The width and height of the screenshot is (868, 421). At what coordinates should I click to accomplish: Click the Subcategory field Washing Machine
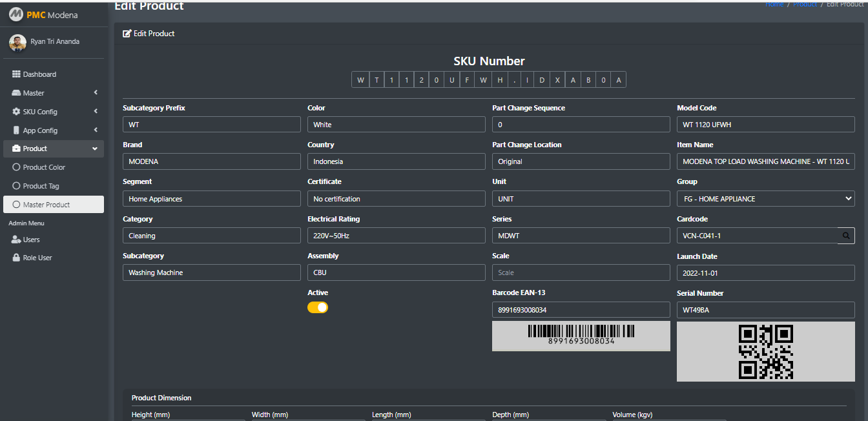pos(212,272)
